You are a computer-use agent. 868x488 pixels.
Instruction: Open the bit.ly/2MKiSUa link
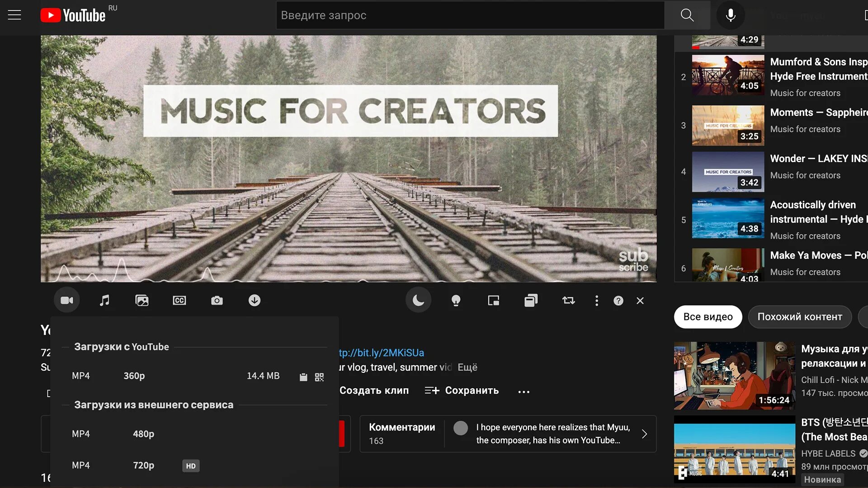[x=382, y=352]
